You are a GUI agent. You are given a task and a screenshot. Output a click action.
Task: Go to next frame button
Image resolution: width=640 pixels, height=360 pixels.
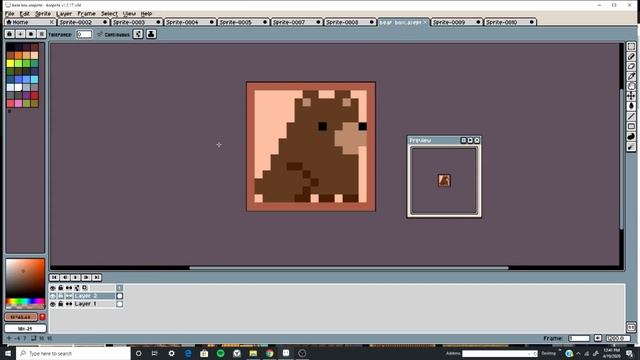point(86,278)
